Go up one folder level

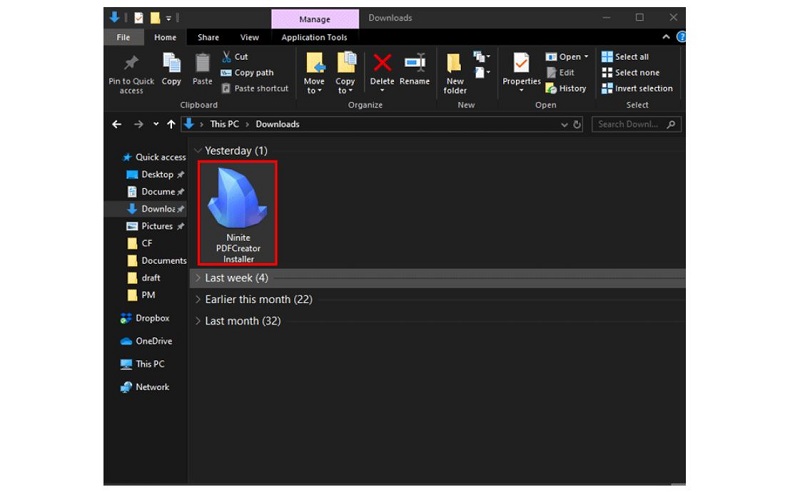pyautogui.click(x=171, y=124)
